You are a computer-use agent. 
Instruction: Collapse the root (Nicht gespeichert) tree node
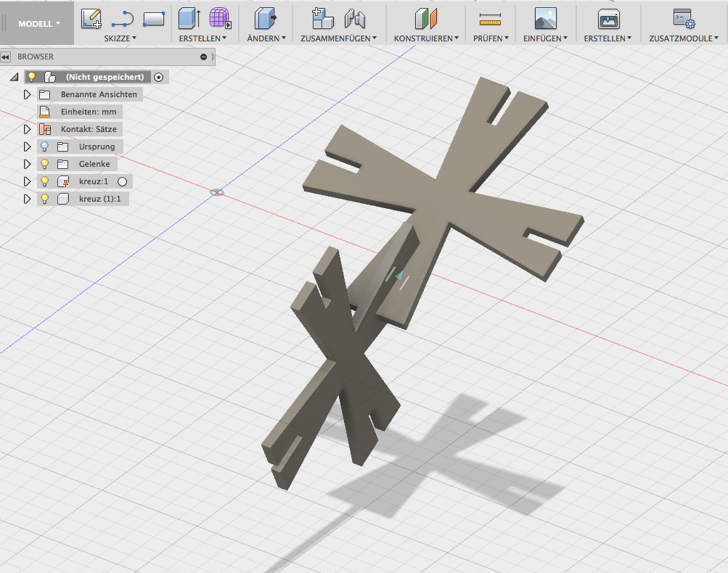point(15,77)
